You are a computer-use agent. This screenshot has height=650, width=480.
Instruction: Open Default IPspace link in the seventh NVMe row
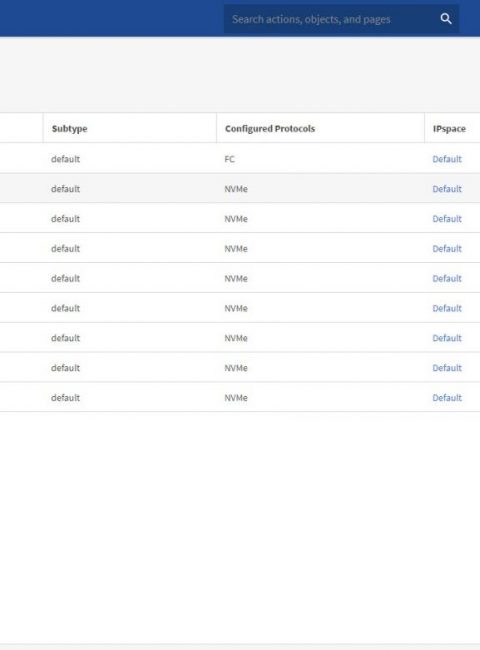click(447, 368)
